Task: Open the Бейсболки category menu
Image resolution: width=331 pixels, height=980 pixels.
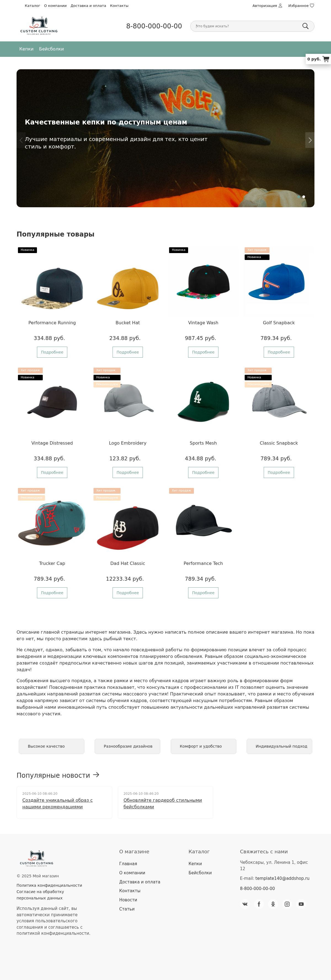Action: point(51,49)
